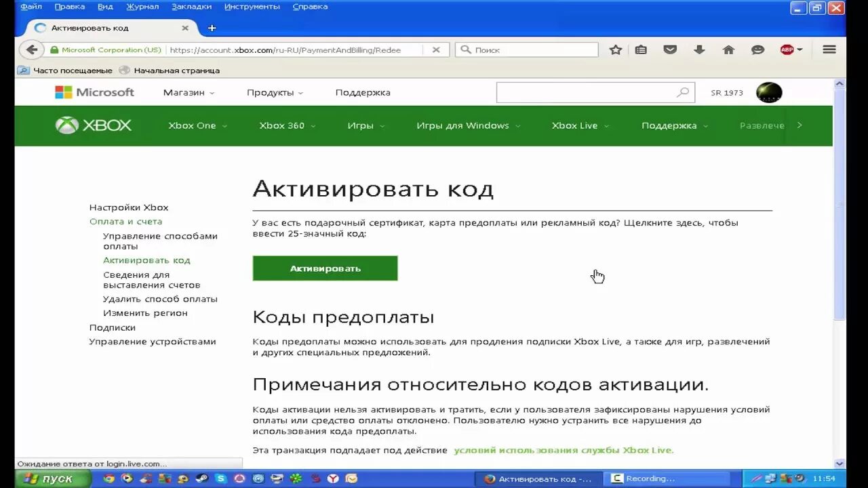Open the Инструменты menu
Viewport: 868px width, 488px height.
[252, 6]
